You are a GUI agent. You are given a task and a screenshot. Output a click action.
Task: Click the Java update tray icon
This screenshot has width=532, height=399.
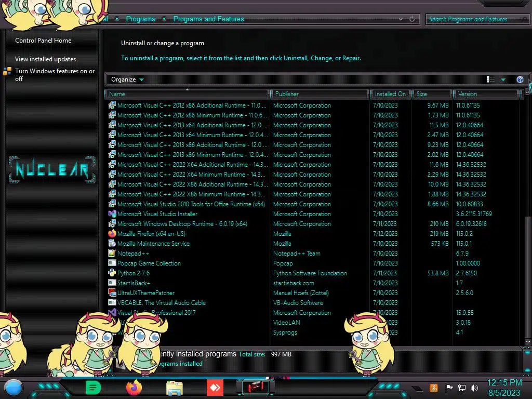click(x=434, y=388)
